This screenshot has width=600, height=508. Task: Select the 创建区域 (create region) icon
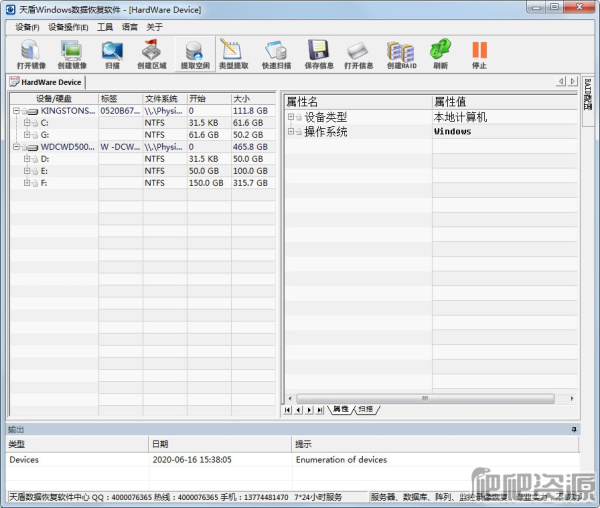(x=152, y=54)
